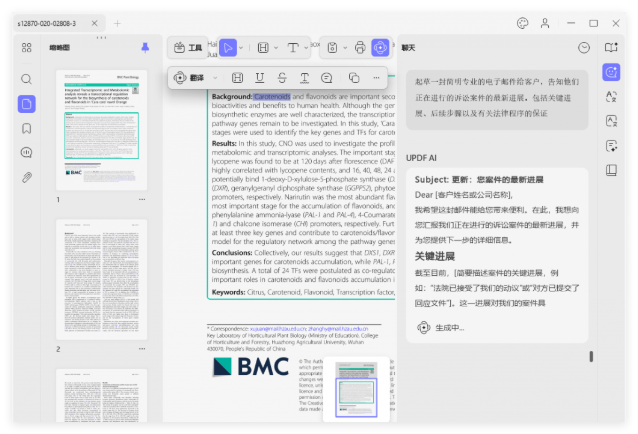The image size is (638, 434).
Task: Open the AI summary note icon
Action: click(x=611, y=146)
